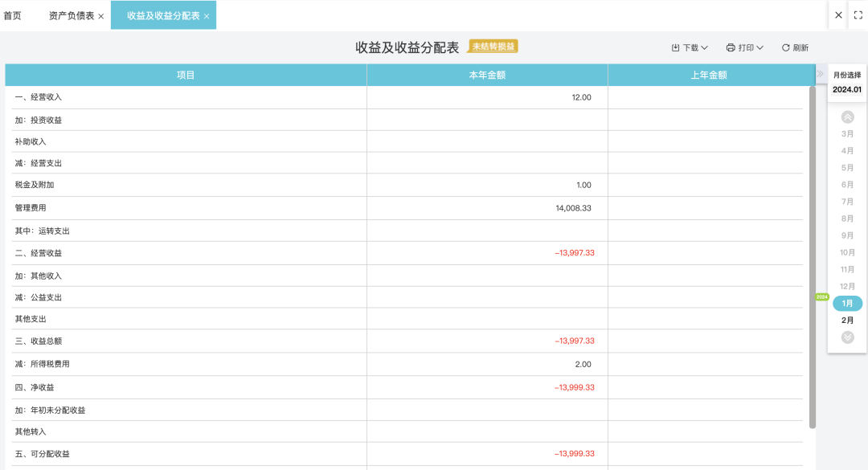Image resolution: width=868 pixels, height=470 pixels.
Task: Click the 项目 column header
Action: (x=186, y=76)
